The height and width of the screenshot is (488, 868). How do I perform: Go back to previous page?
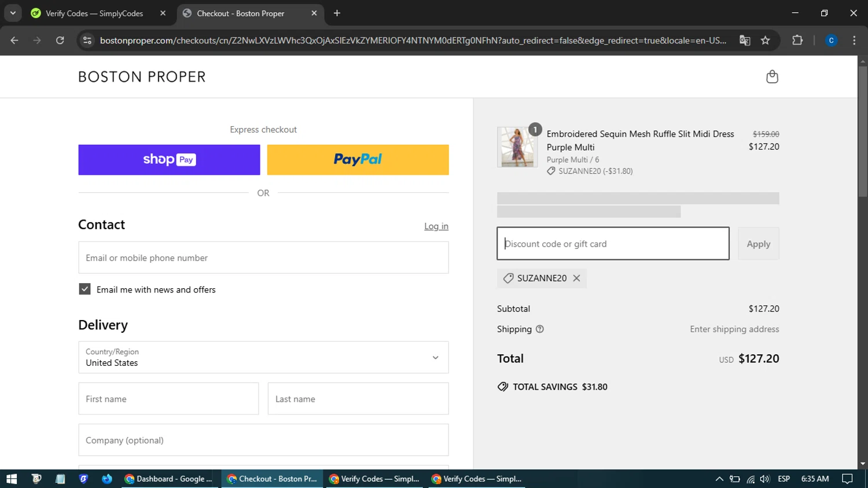click(x=14, y=41)
